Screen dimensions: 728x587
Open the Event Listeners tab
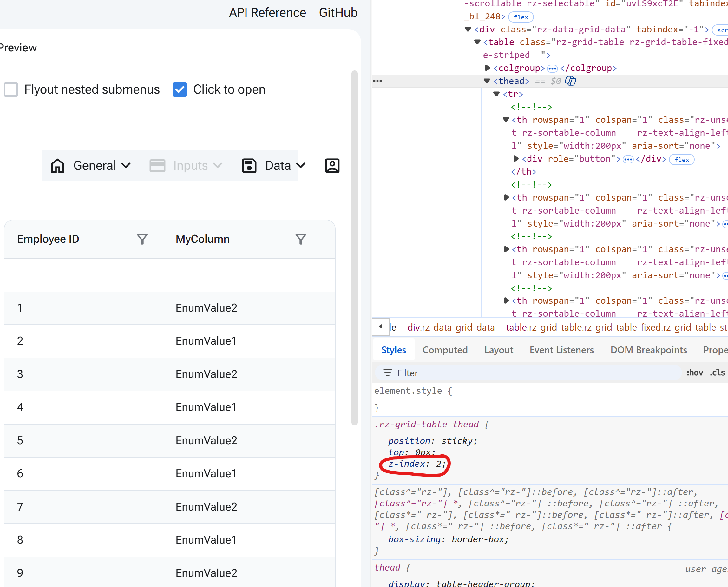click(561, 350)
